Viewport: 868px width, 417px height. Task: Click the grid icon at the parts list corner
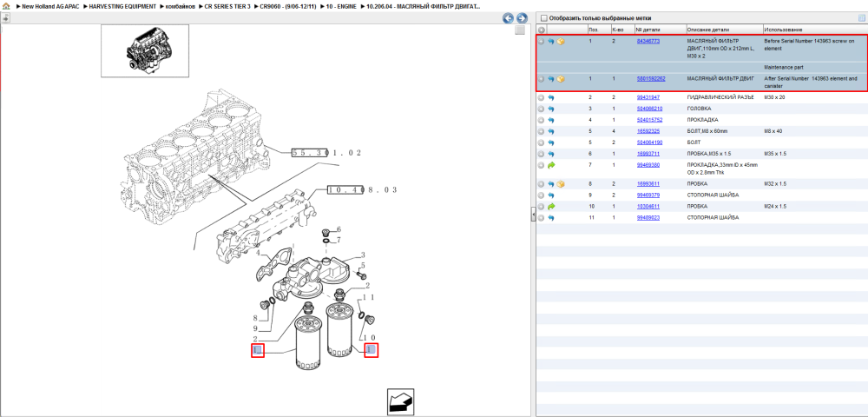(x=861, y=17)
